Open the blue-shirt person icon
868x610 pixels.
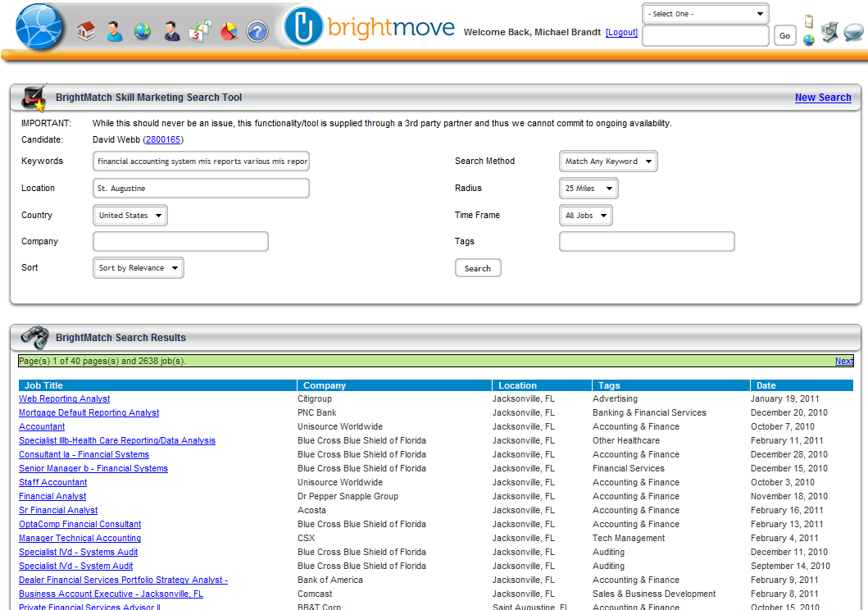[x=115, y=31]
